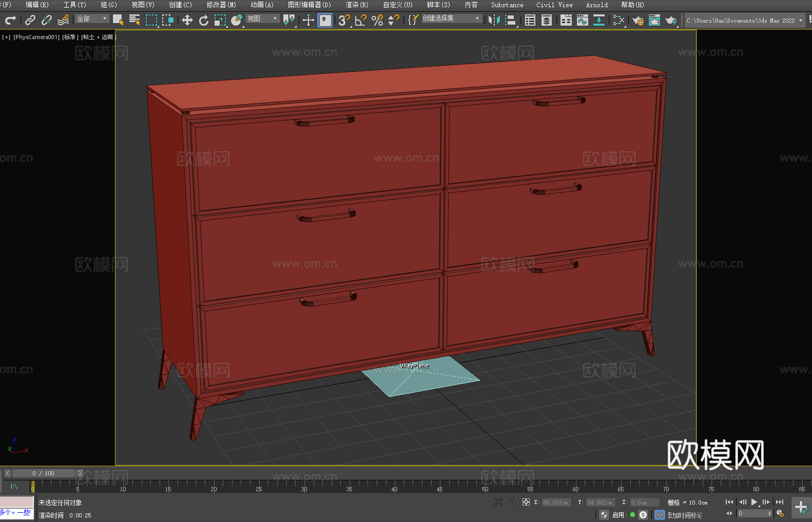Image resolution: width=812 pixels, height=522 pixels.
Task: Open the Curve Editor icon
Action: 583,20
